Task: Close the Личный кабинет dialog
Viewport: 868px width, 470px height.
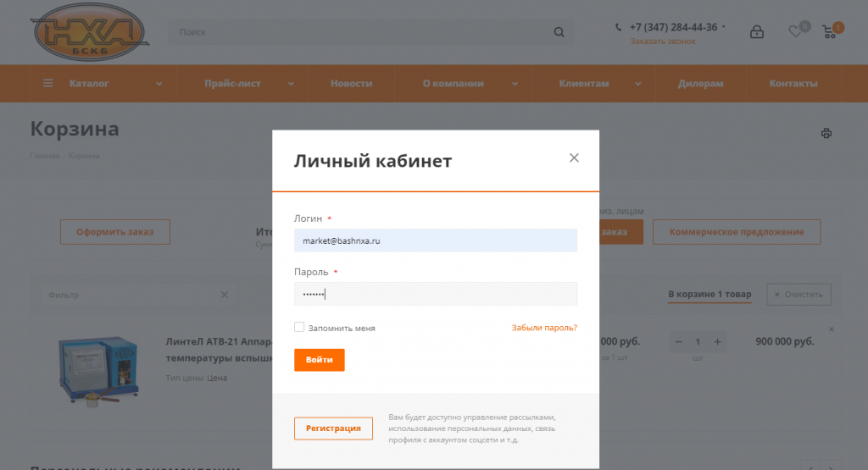Action: pyautogui.click(x=574, y=158)
